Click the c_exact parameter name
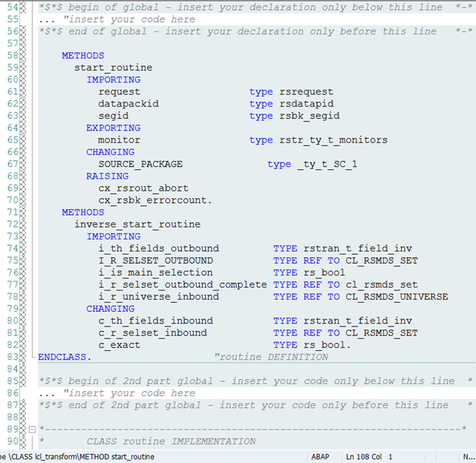This screenshot has height=463, width=476. 119,346
